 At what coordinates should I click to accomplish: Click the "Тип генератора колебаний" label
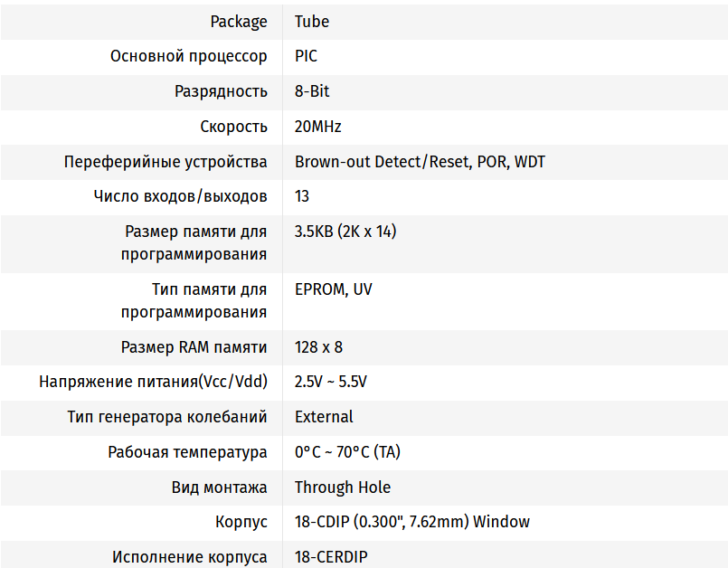point(167,417)
